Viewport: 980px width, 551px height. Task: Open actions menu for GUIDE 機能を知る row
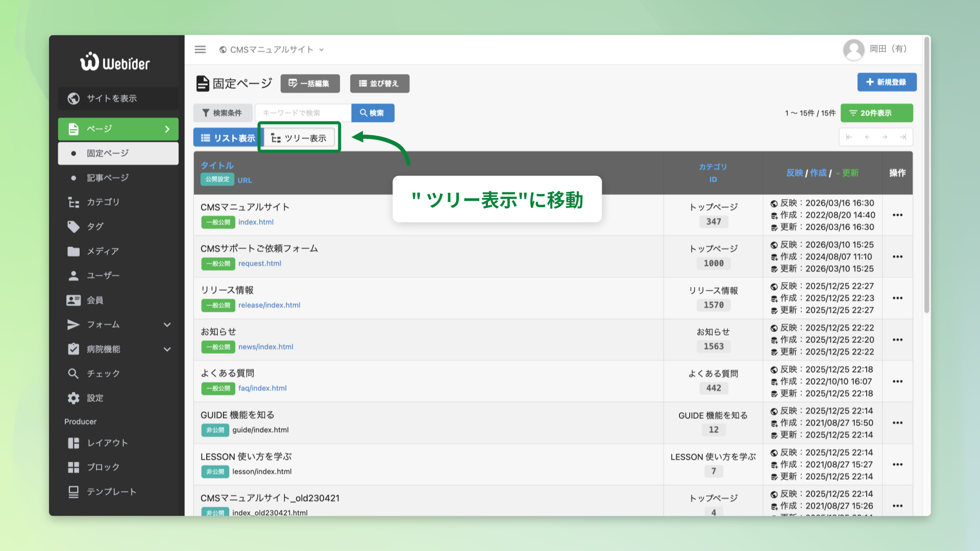pos(897,423)
